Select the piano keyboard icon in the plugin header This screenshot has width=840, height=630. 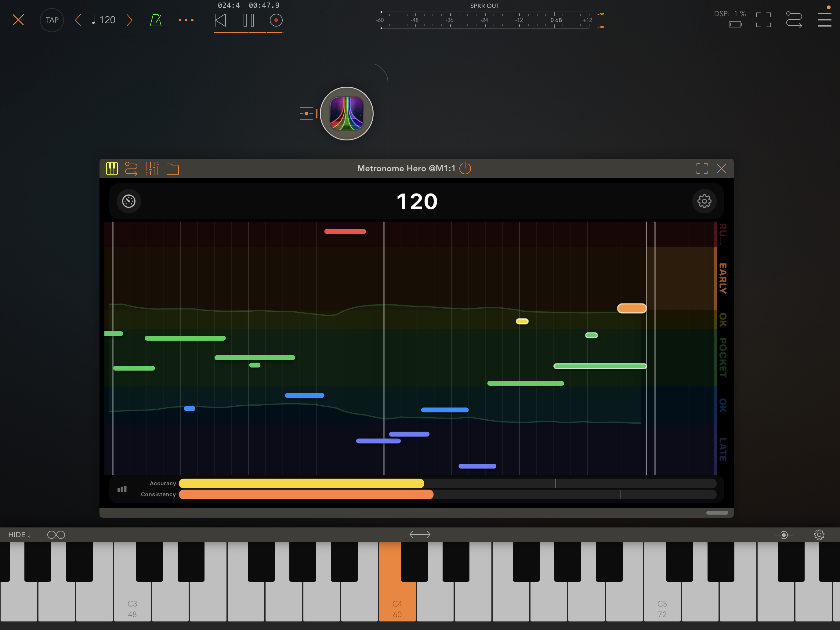tap(112, 168)
